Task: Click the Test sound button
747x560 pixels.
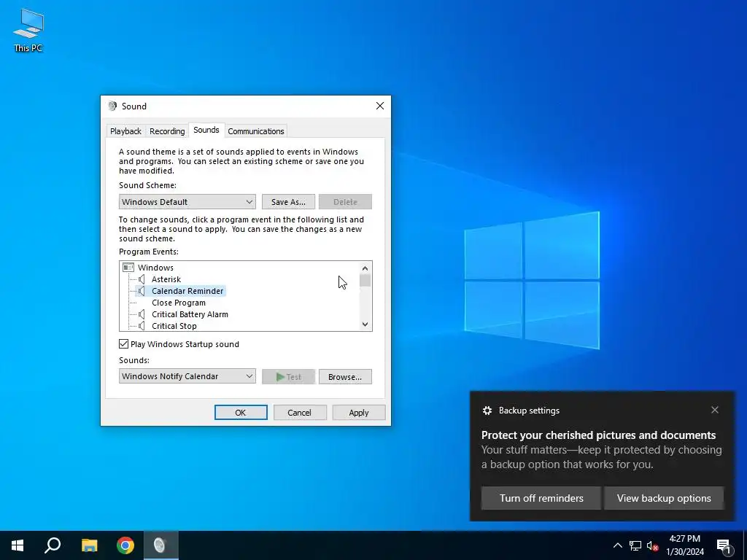Action: pos(288,377)
